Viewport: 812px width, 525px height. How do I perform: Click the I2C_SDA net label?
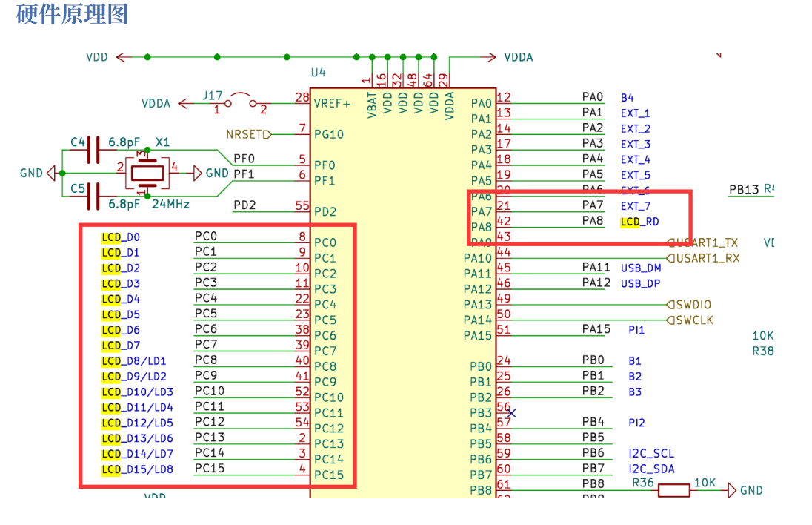[x=651, y=469]
